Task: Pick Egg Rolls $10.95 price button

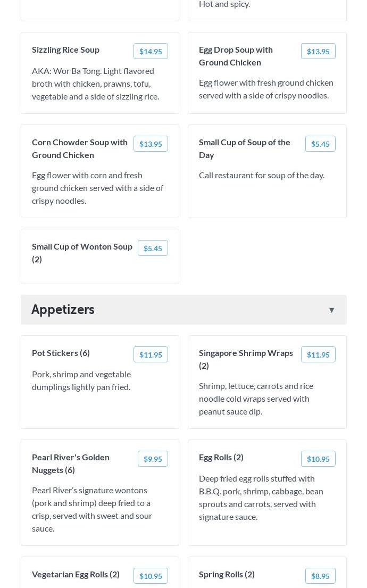Action: [x=318, y=459]
